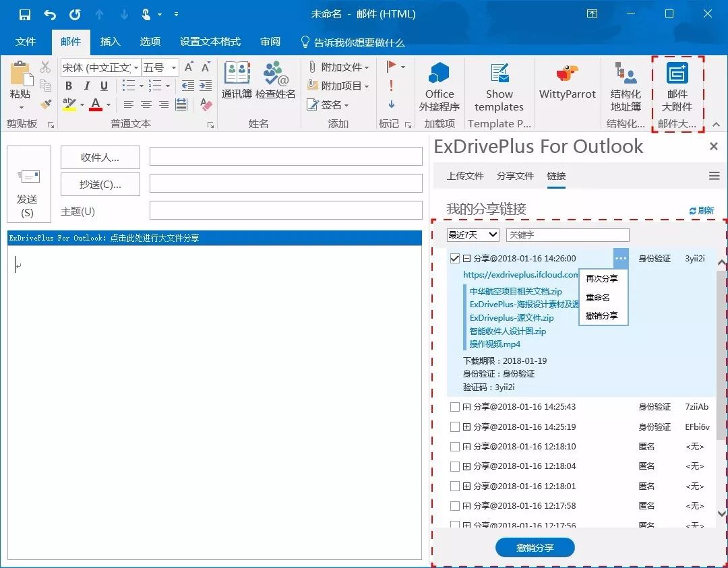The height and width of the screenshot is (568, 728).
Task: Open the 最近7天 time range dropdown
Action: click(x=473, y=234)
